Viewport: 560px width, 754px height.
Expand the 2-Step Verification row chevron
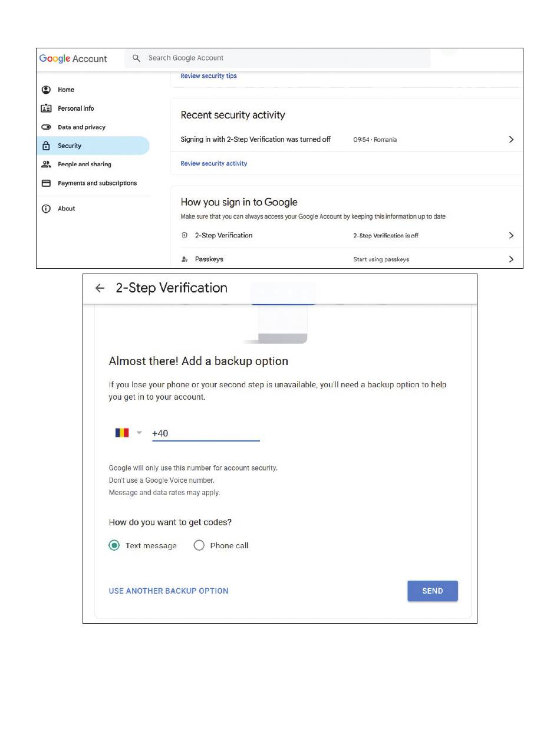[511, 235]
